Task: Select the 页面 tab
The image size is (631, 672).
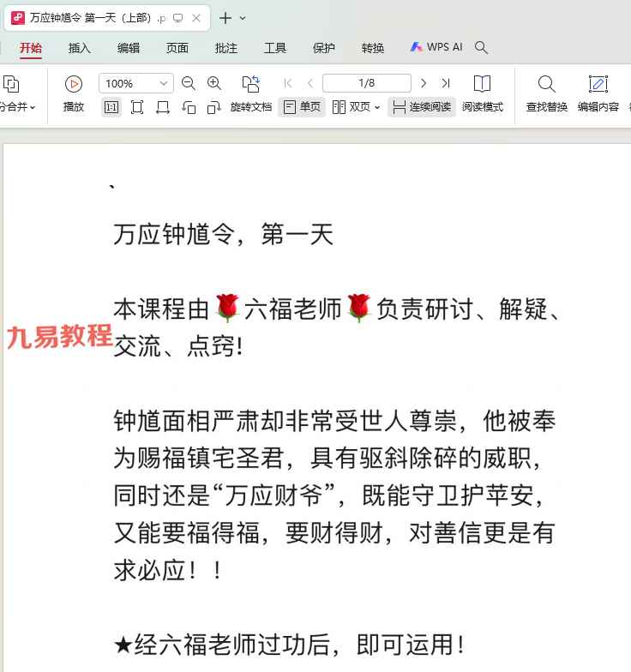Action: click(x=177, y=48)
